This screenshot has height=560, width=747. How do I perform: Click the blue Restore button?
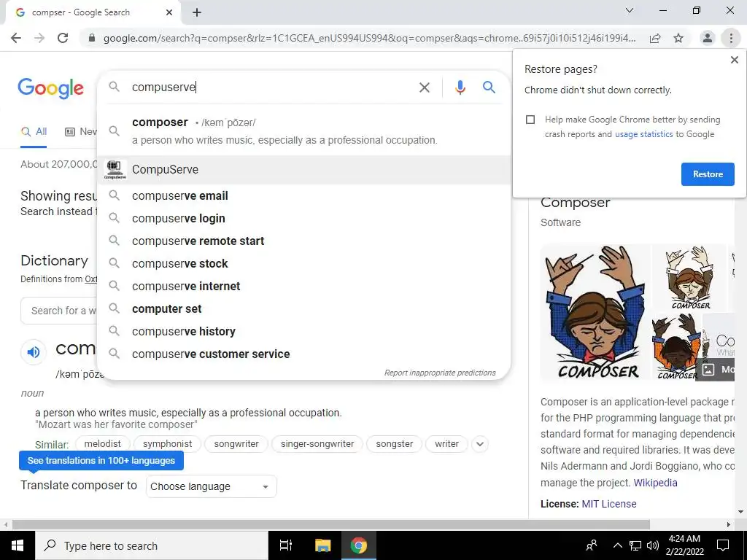708,174
